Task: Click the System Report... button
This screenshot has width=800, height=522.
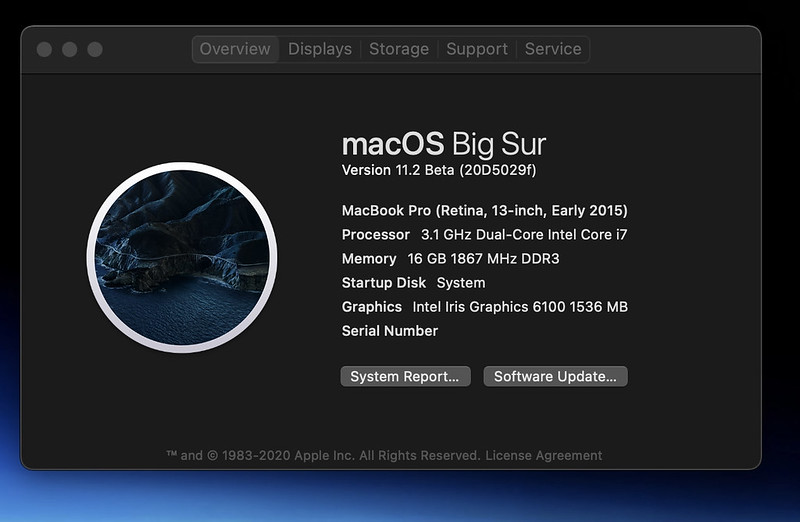Action: tap(406, 377)
